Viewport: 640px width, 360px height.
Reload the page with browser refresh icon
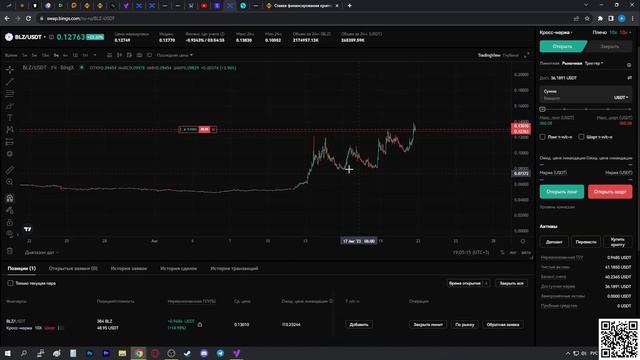click(28, 18)
